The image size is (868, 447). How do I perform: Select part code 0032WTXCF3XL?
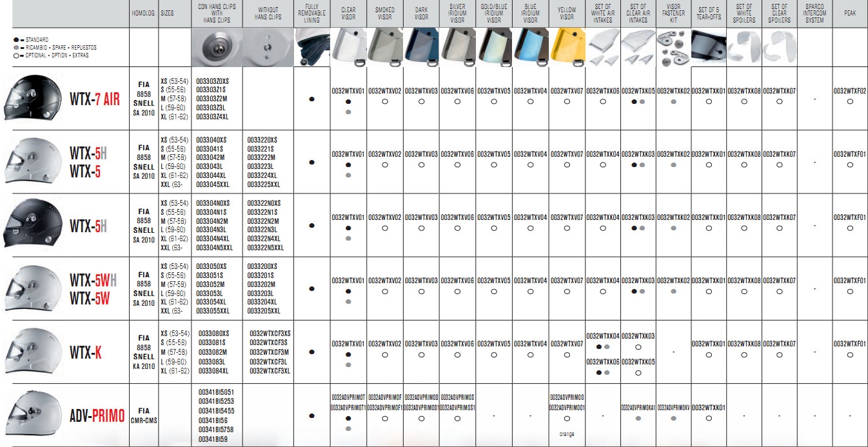click(270, 371)
